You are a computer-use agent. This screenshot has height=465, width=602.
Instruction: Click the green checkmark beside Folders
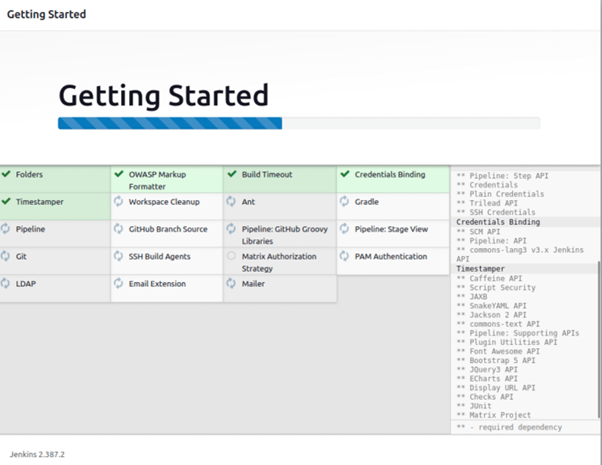pyautogui.click(x=7, y=174)
